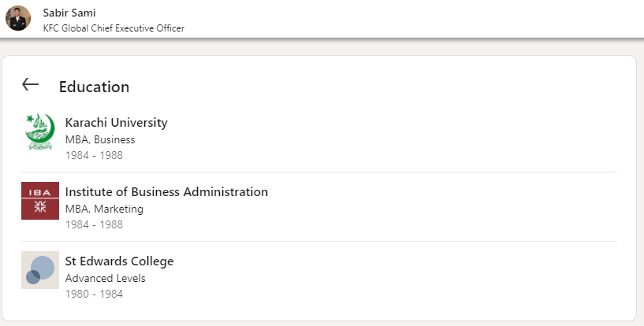The image size is (644, 326).
Task: Click the divider line above St Edwards College
Action: tap(319, 242)
